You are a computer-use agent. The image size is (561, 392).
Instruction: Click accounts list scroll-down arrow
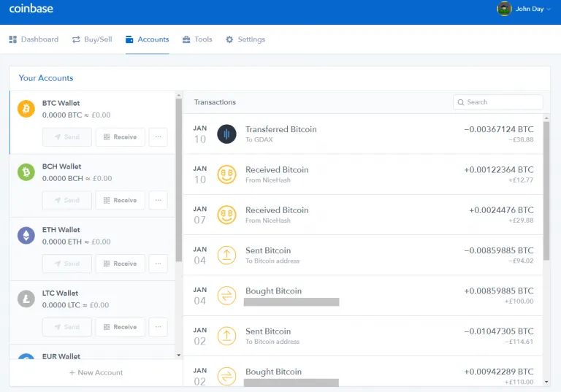[179, 356]
